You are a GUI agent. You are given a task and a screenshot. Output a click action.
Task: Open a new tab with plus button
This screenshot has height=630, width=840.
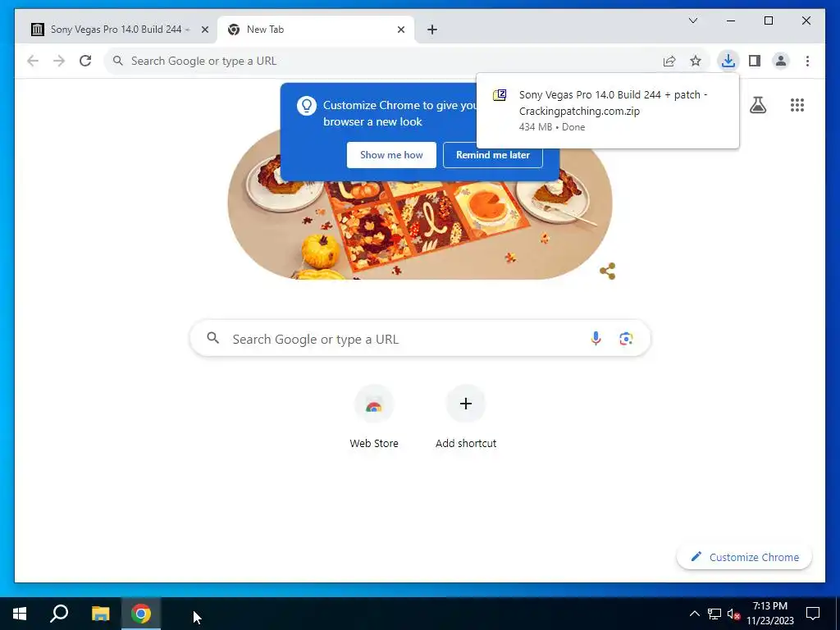point(432,30)
